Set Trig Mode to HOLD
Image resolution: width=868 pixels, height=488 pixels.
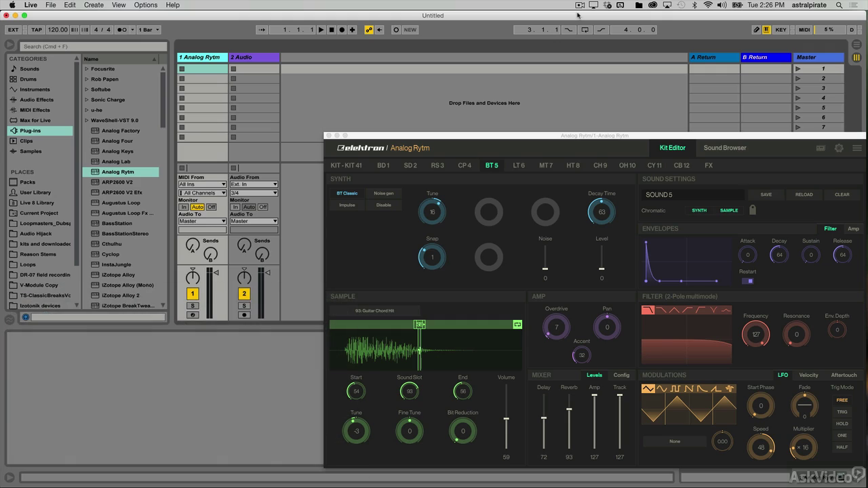pyautogui.click(x=842, y=424)
